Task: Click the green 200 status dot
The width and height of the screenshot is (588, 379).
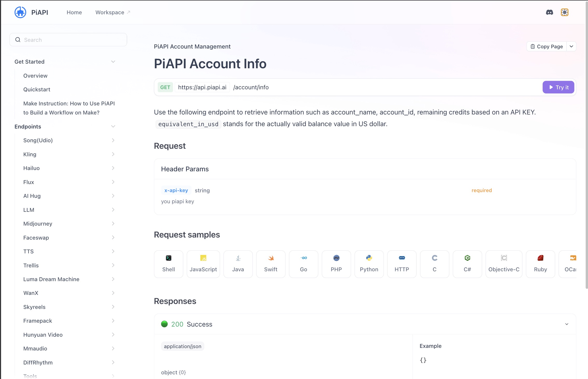Action: tap(164, 324)
